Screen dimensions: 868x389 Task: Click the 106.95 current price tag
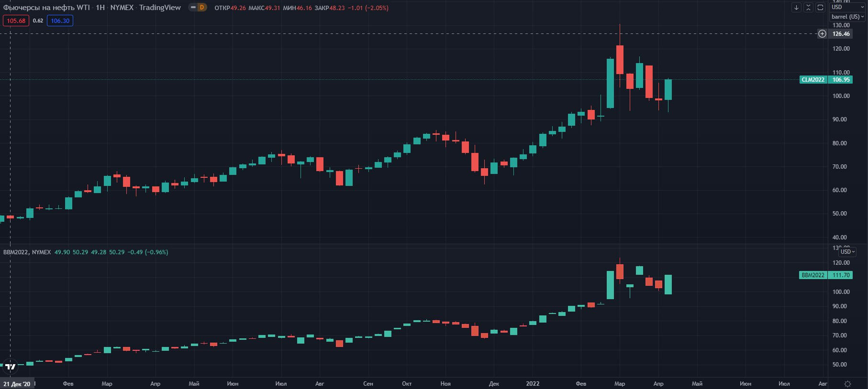(x=841, y=80)
